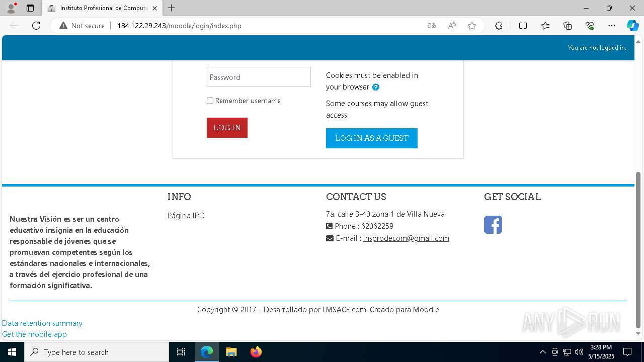Open the network tray icon

(x=567, y=352)
